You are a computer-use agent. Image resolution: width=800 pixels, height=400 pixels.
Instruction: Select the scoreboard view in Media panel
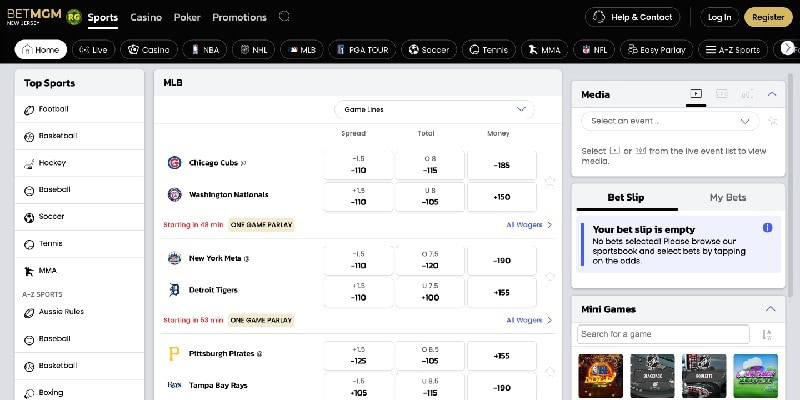click(721, 94)
